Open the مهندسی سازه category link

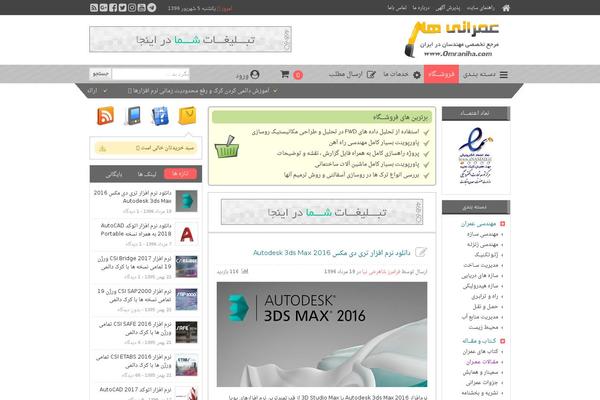point(482,234)
